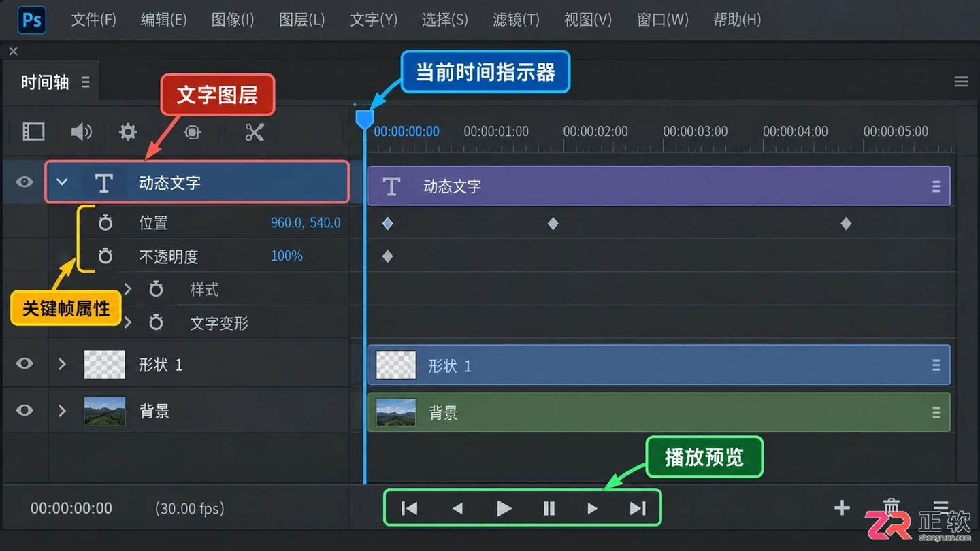Collapse the 动态文字 layer chevron
Image resolution: width=980 pixels, height=551 pixels.
[x=62, y=182]
